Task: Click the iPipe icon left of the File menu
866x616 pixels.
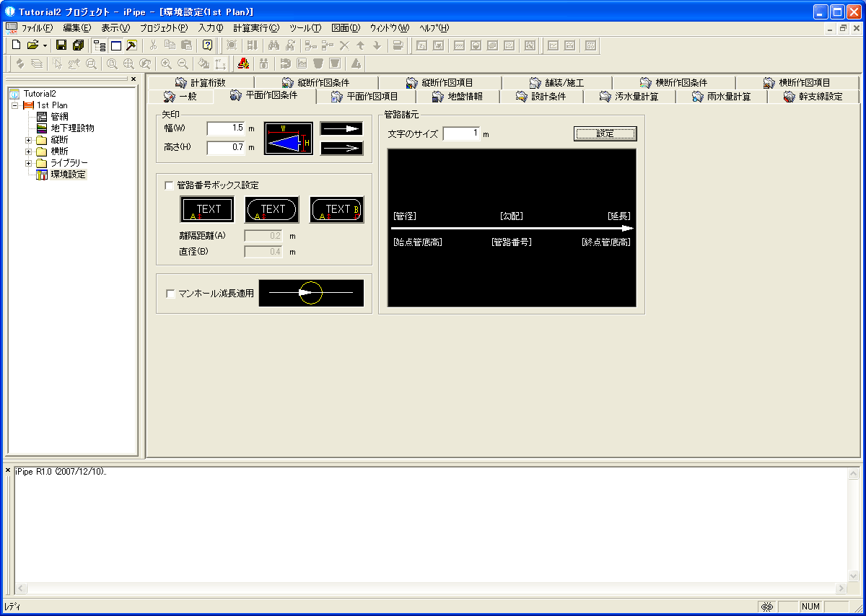Action: 11,27
